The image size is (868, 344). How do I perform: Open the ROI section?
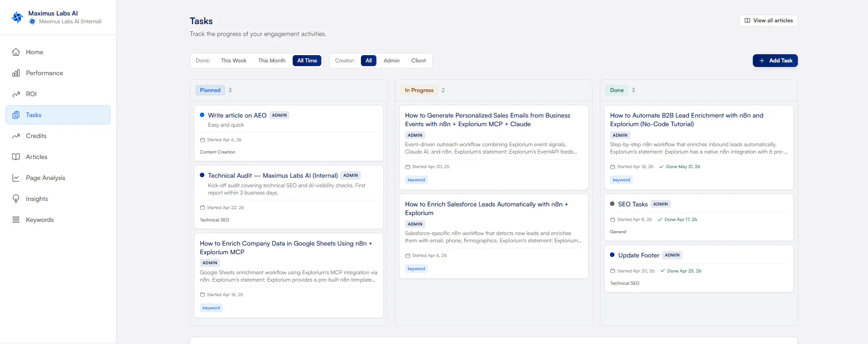pos(58,94)
